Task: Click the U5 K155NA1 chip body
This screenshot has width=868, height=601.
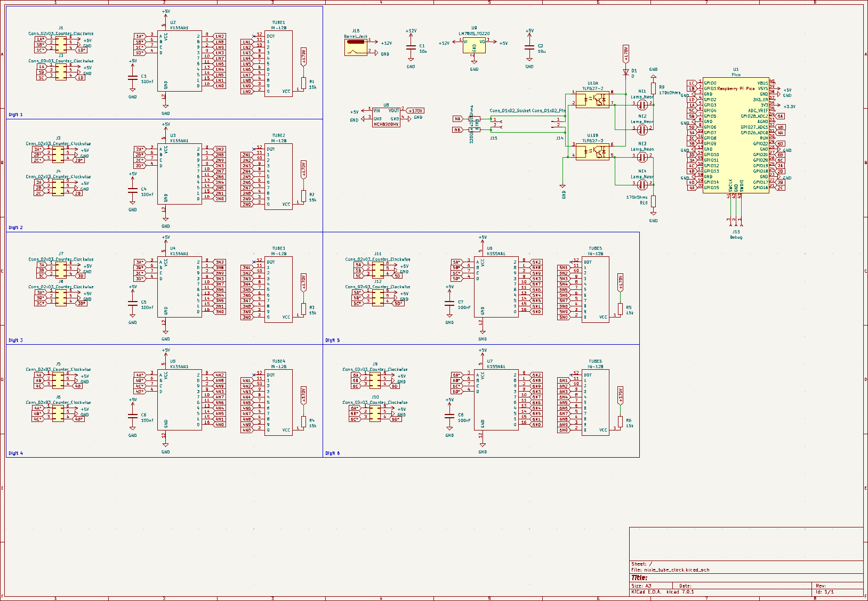Action: click(180, 400)
